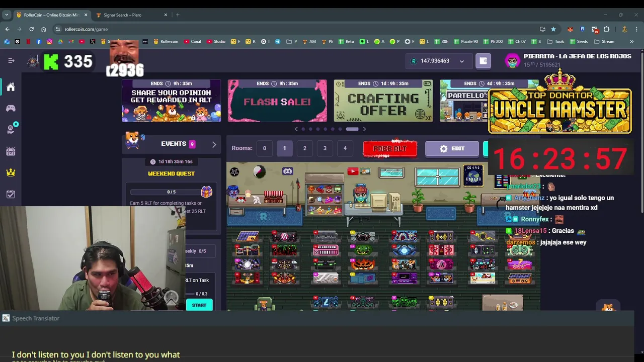Open the Canal YouTube bookmark
Screen dimensions: 644x362
[192, 42]
